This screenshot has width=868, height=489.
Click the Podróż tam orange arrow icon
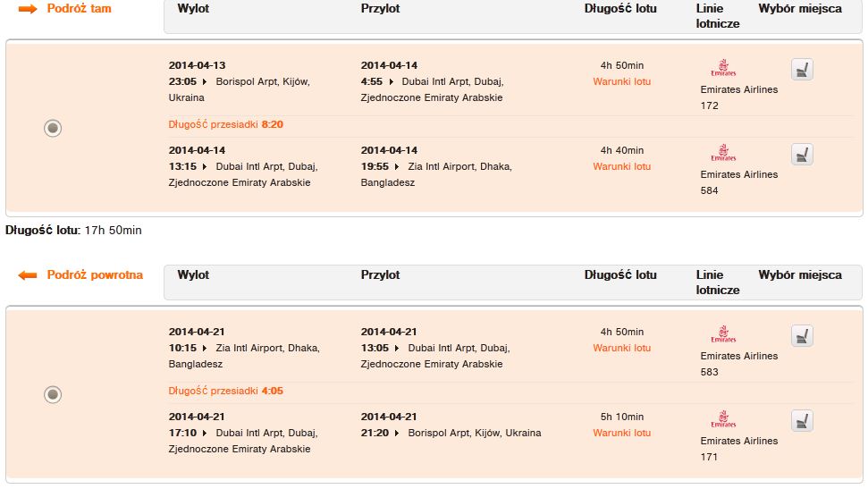tap(28, 9)
